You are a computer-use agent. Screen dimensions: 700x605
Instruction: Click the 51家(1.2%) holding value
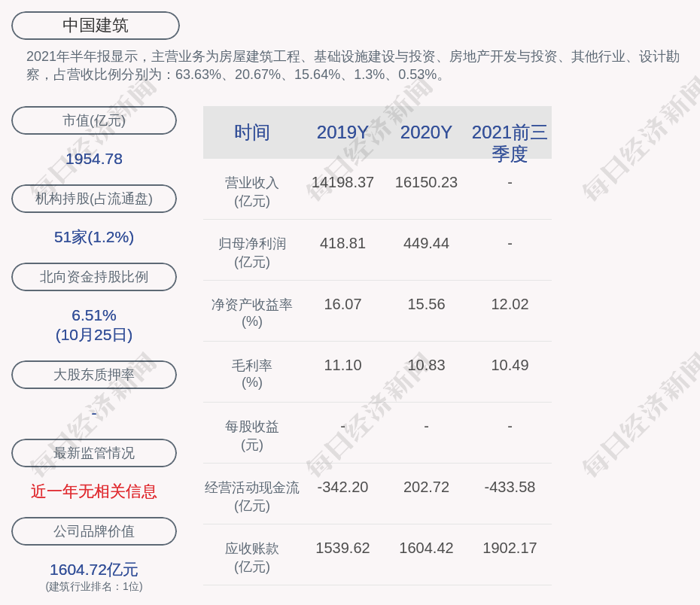(94, 237)
